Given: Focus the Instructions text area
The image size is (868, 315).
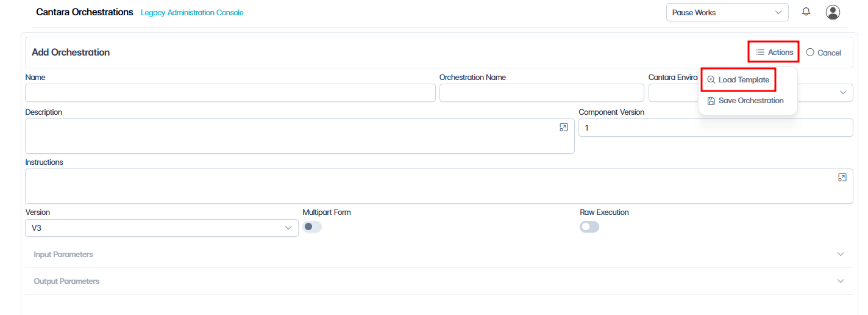Looking at the screenshot, I should click(439, 186).
